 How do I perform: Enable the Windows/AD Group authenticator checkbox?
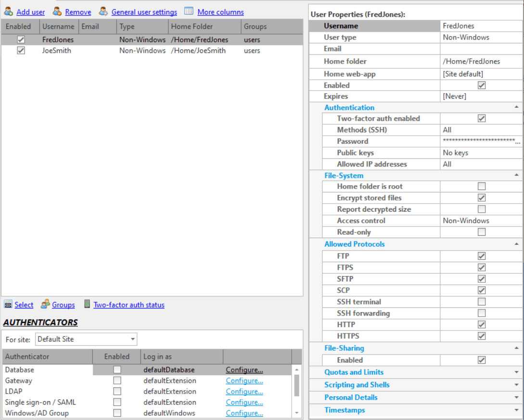pyautogui.click(x=117, y=413)
